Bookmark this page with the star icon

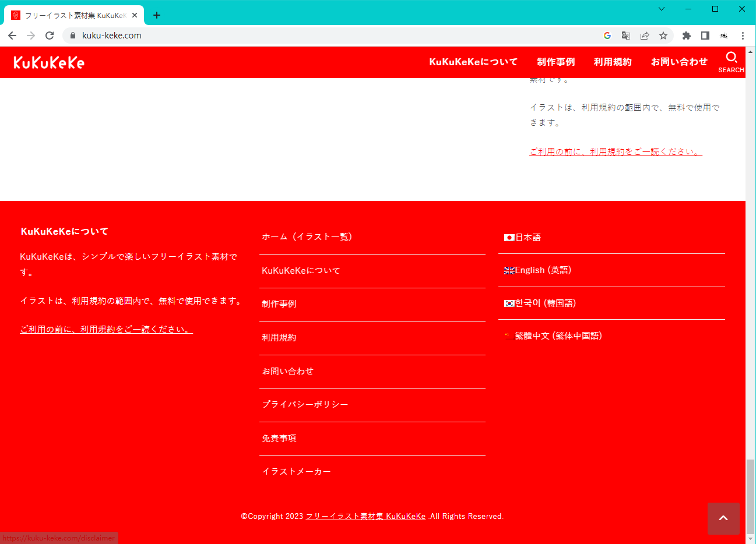[663, 36]
